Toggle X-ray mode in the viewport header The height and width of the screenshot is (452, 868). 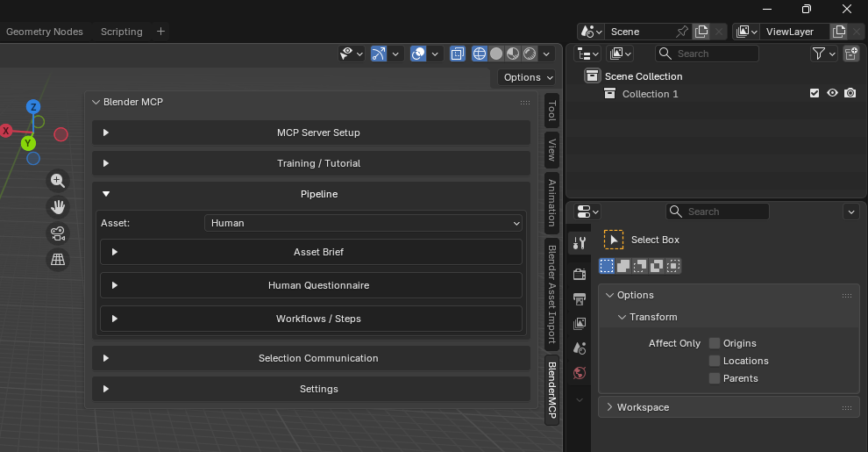point(458,54)
